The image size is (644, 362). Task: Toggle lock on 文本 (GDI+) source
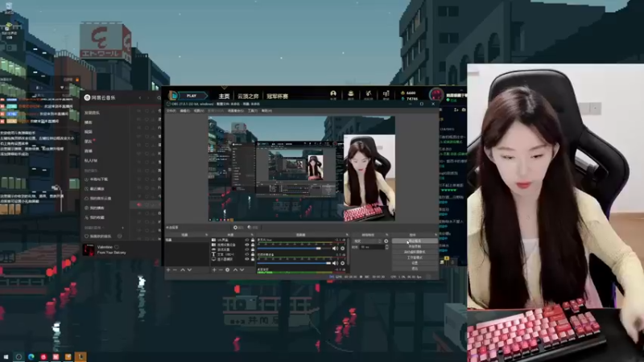coord(253,254)
